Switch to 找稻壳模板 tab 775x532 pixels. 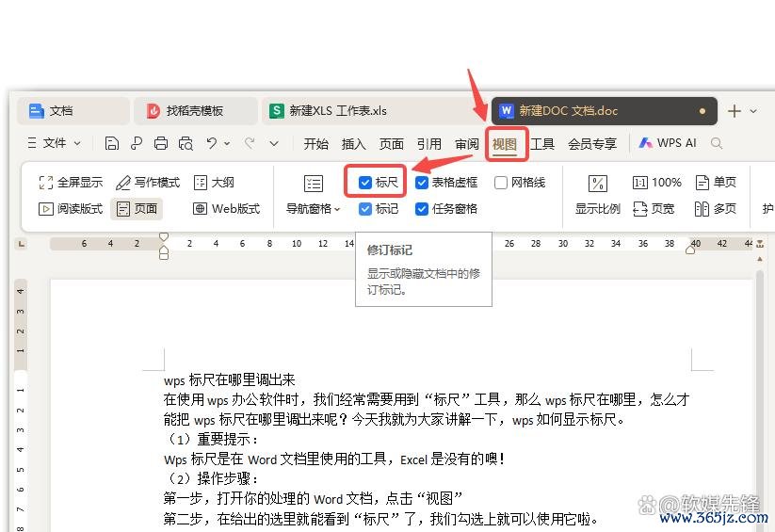195,111
